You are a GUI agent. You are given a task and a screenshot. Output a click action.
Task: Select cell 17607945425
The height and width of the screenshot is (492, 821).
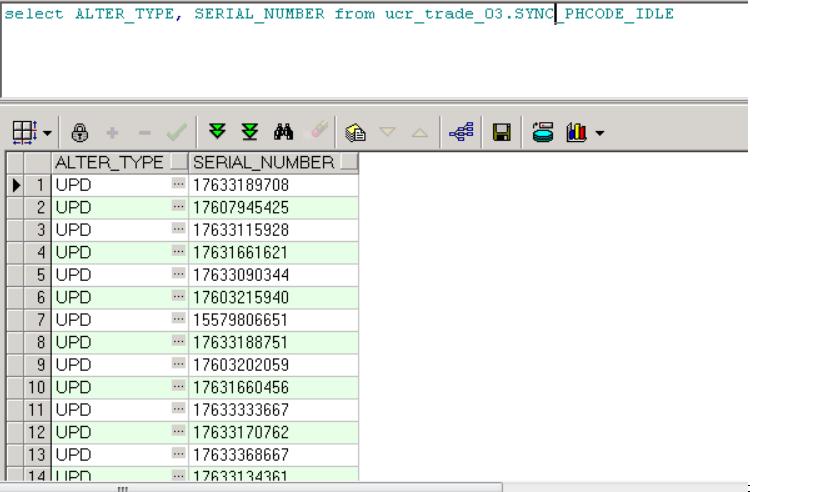point(274,207)
